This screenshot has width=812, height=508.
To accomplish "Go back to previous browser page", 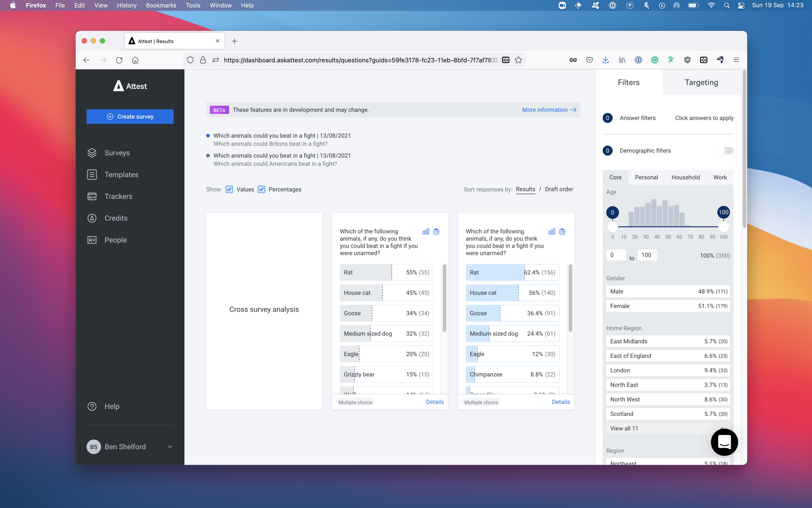I will (86, 60).
